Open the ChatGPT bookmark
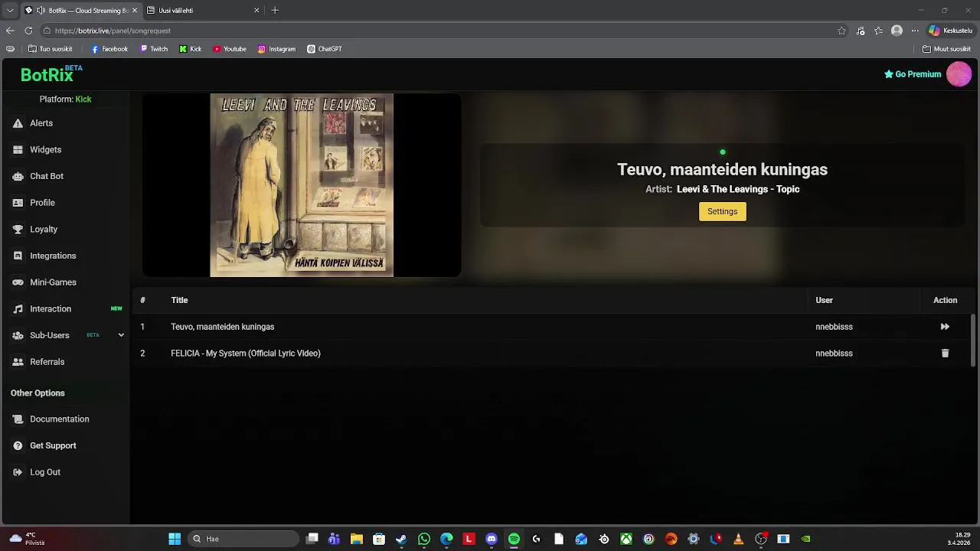The height and width of the screenshot is (551, 980). (325, 49)
